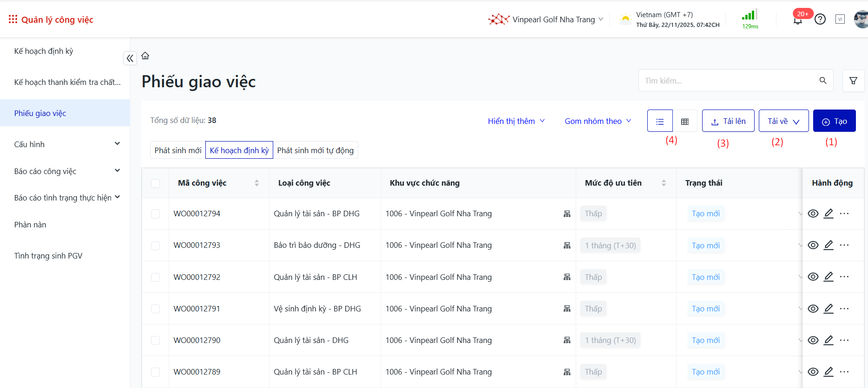Click work order code WO00012789

click(x=197, y=372)
